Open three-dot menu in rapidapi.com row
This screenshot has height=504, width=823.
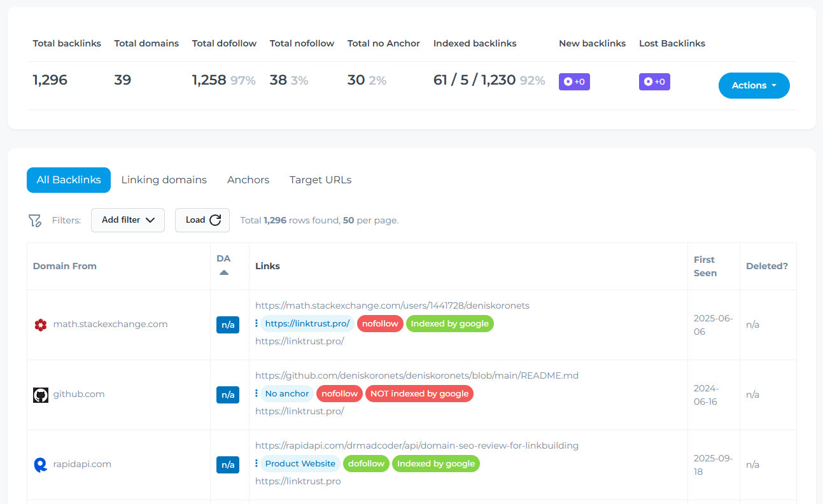pyautogui.click(x=257, y=464)
